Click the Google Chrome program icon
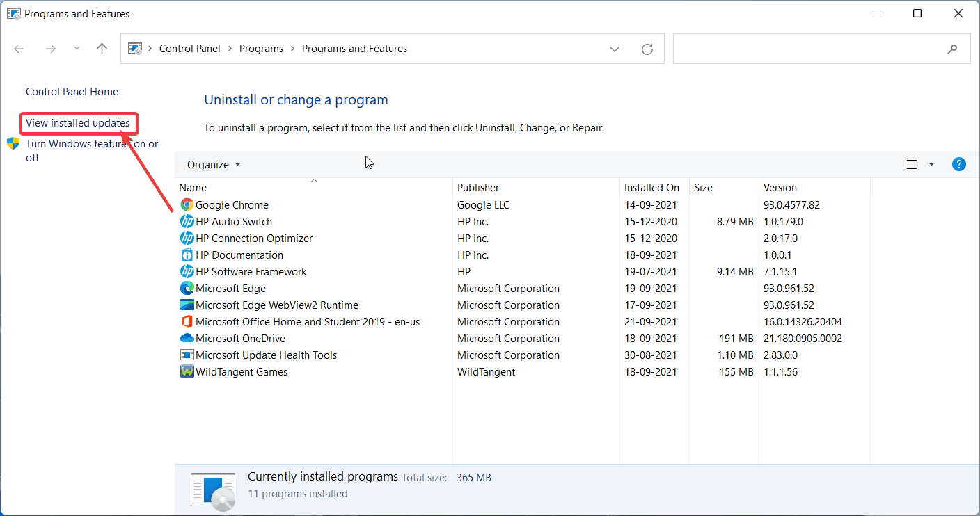Viewport: 980px width, 516px height. (187, 204)
